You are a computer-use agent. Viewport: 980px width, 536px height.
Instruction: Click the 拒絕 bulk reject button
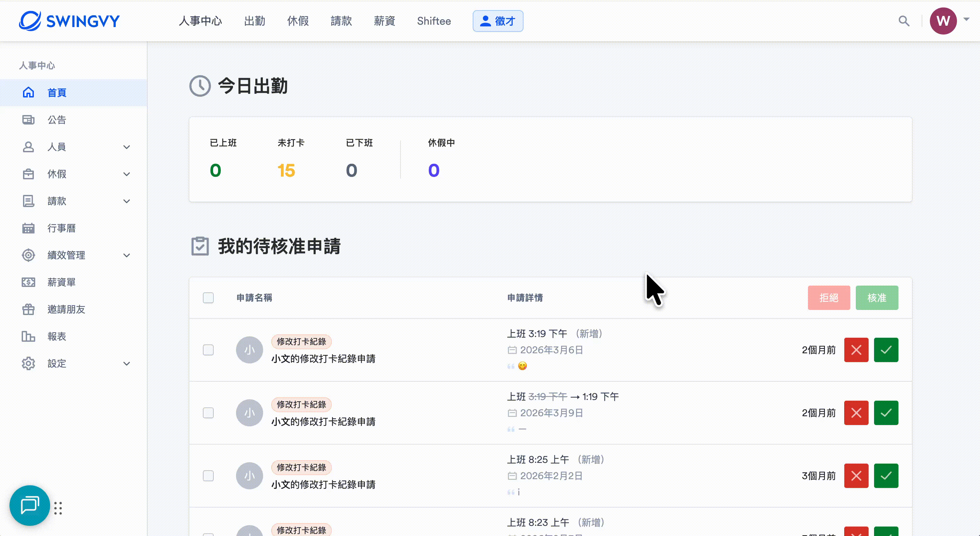[829, 298]
